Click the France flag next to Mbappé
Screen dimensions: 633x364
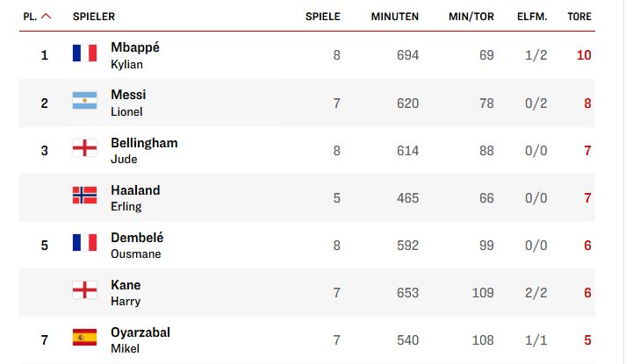[84, 53]
